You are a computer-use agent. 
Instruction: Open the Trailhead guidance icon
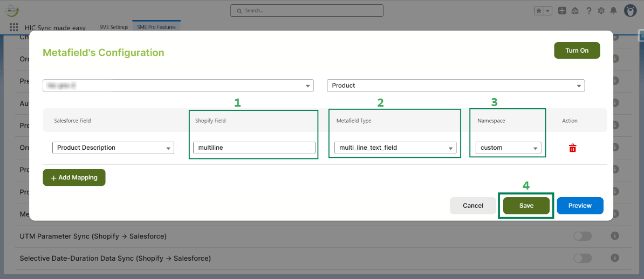click(x=575, y=10)
